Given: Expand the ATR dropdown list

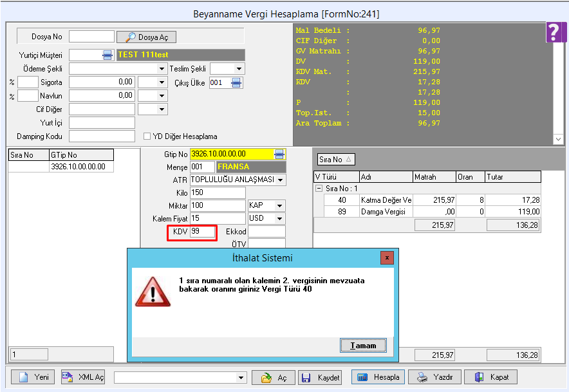Looking at the screenshot, I should coord(281,180).
